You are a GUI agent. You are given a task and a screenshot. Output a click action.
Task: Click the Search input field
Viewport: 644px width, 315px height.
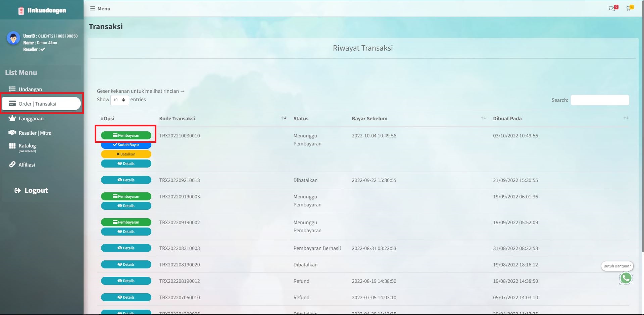(600, 100)
